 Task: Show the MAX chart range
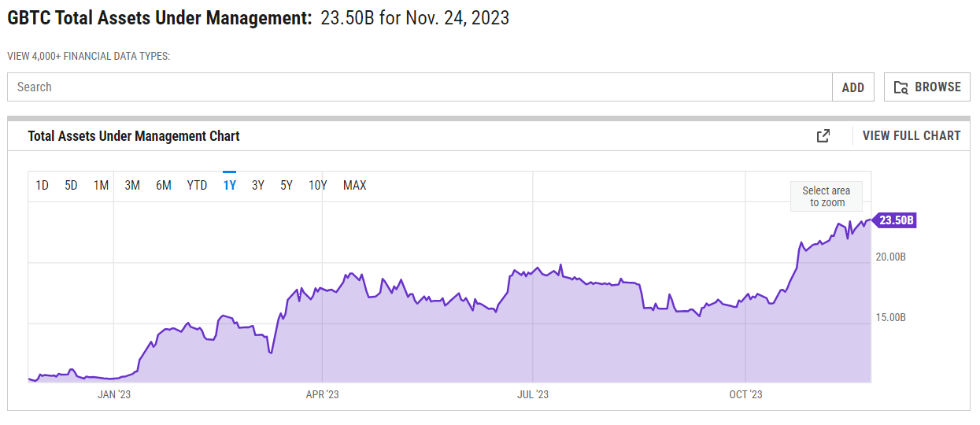point(354,186)
